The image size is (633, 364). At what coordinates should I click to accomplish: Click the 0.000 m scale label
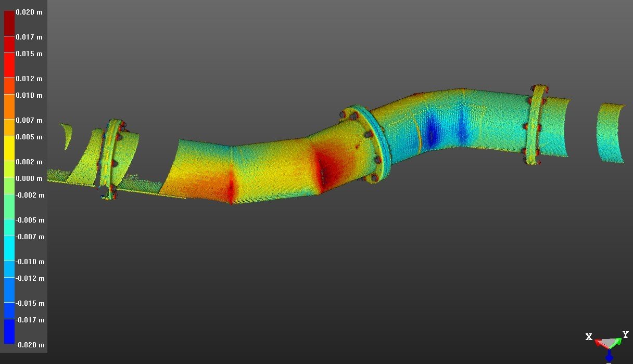pos(29,178)
